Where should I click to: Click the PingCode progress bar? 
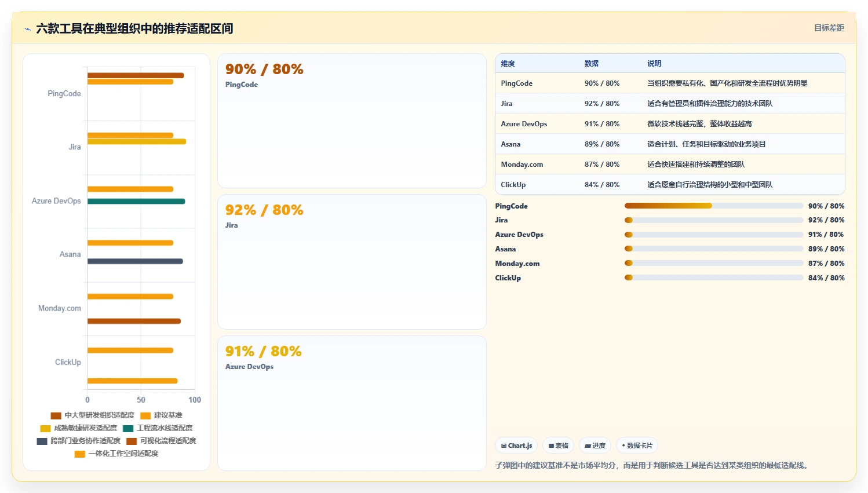(x=714, y=206)
